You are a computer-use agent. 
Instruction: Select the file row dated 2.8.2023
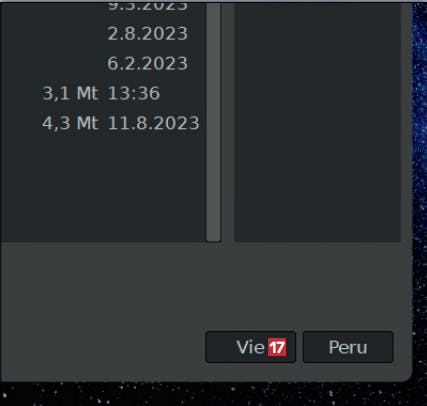(x=103, y=34)
